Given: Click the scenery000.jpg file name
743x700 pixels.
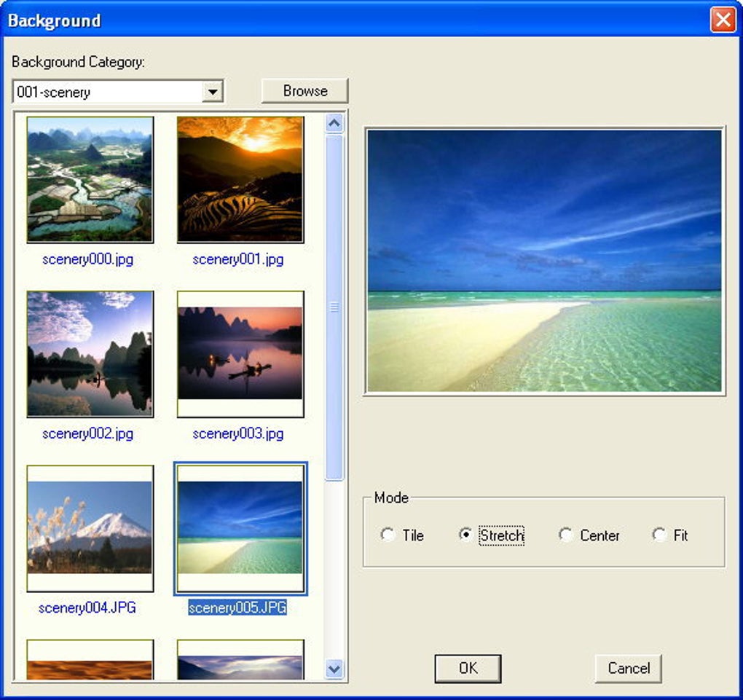Looking at the screenshot, I should pos(87,260).
